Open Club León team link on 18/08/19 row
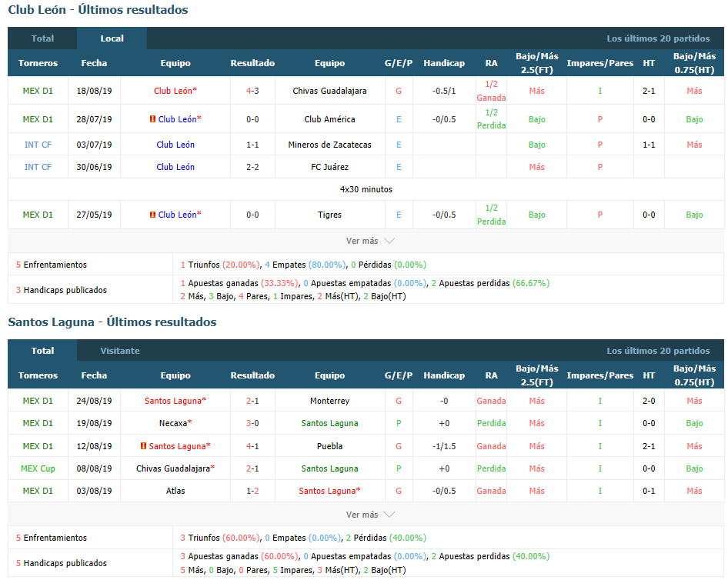This screenshot has width=728, height=580. pyautogui.click(x=175, y=91)
